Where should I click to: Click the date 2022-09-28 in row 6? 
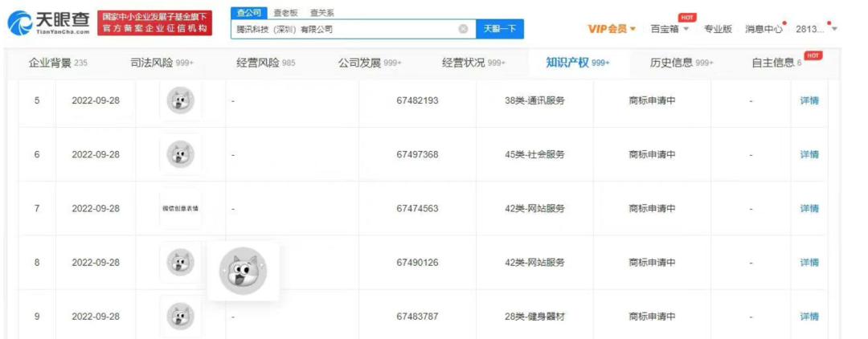96,155
